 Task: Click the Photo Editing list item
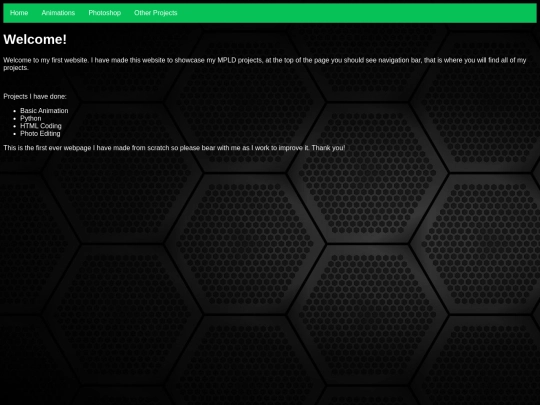(x=40, y=134)
